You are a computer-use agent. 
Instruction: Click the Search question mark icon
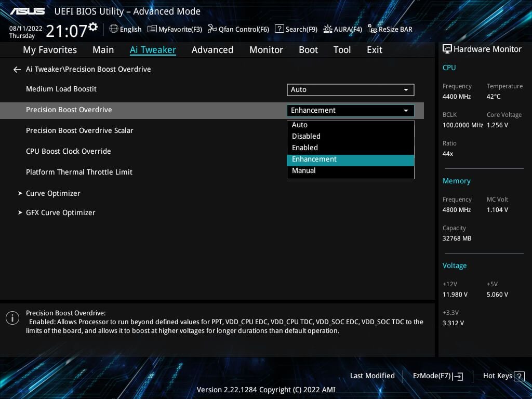(x=279, y=29)
